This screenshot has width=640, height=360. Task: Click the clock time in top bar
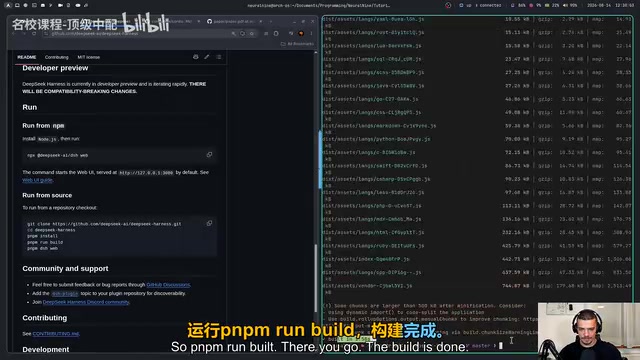625,5
